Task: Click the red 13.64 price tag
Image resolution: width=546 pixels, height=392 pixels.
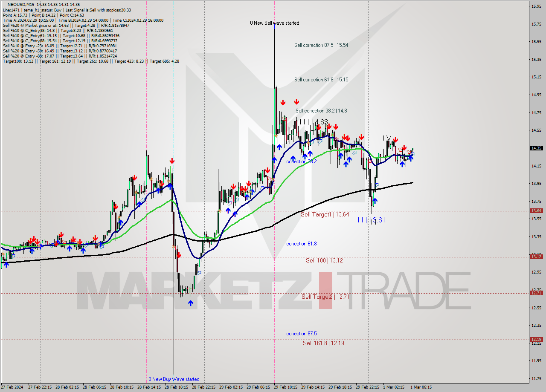Action: (x=536, y=210)
